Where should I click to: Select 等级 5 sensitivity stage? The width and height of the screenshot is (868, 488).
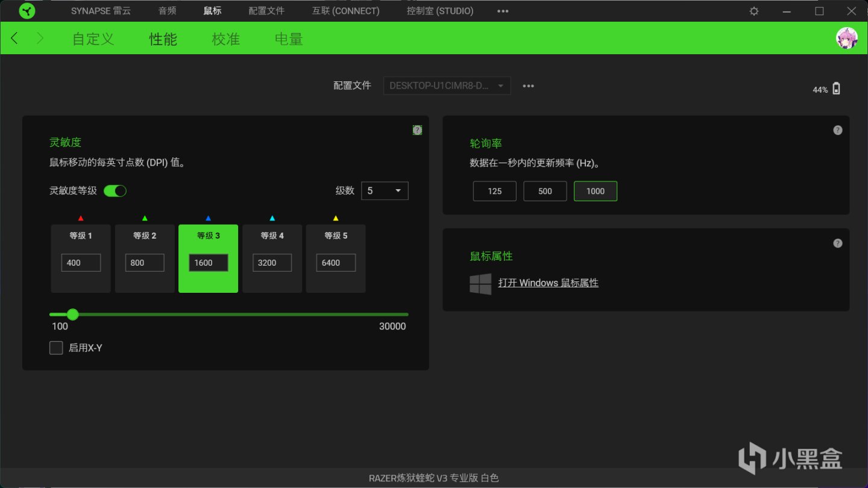336,258
